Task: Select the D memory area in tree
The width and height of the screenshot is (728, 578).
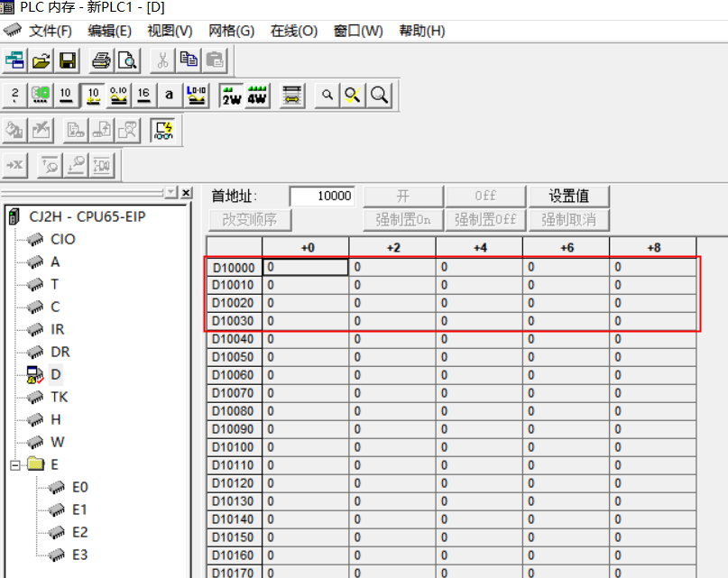Action: point(55,374)
